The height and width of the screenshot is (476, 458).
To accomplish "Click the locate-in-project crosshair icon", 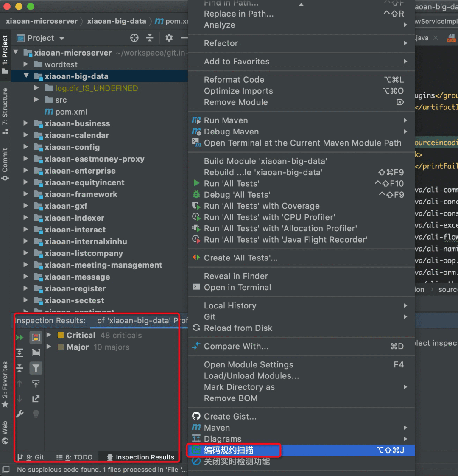I will (x=134, y=38).
